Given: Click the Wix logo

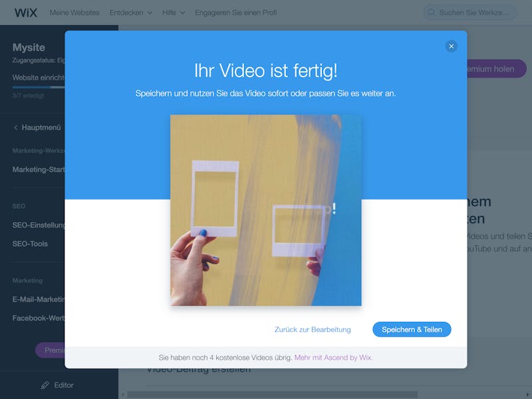Looking at the screenshot, I should [x=26, y=13].
